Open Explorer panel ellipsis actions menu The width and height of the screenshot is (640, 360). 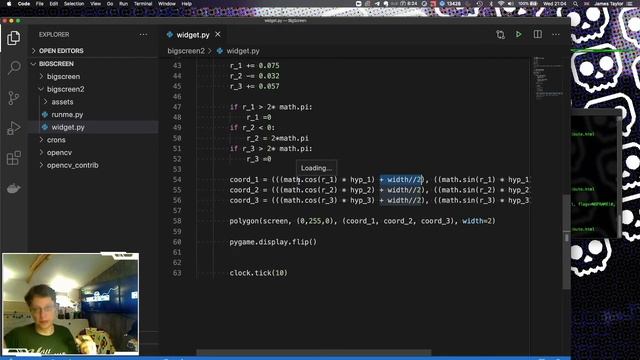[x=143, y=35]
